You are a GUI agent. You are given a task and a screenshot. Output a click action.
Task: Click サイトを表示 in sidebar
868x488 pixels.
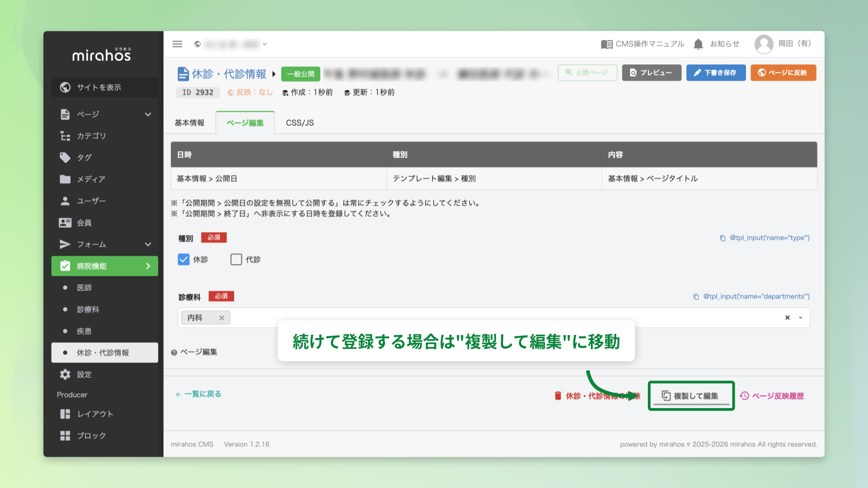[105, 87]
